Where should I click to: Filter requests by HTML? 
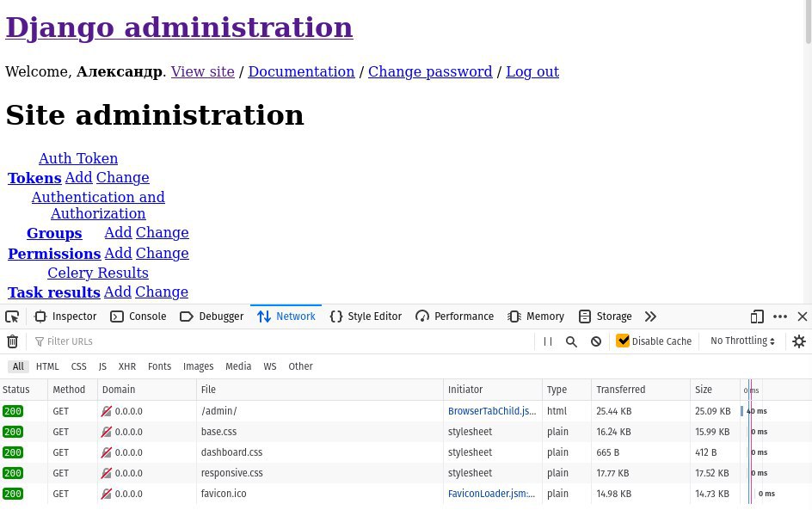click(x=47, y=366)
